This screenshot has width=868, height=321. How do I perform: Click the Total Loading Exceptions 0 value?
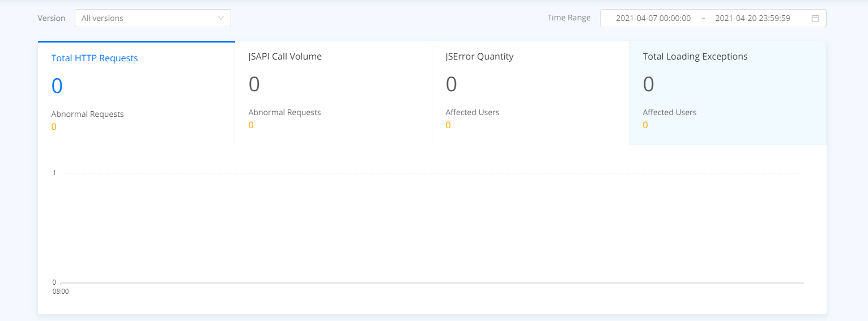coord(649,85)
